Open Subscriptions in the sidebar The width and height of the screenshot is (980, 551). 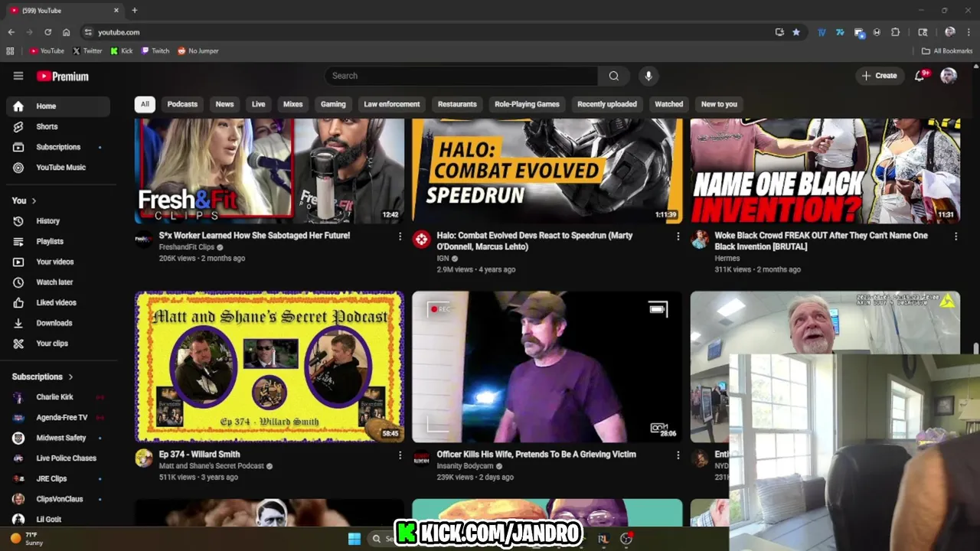tap(58, 147)
